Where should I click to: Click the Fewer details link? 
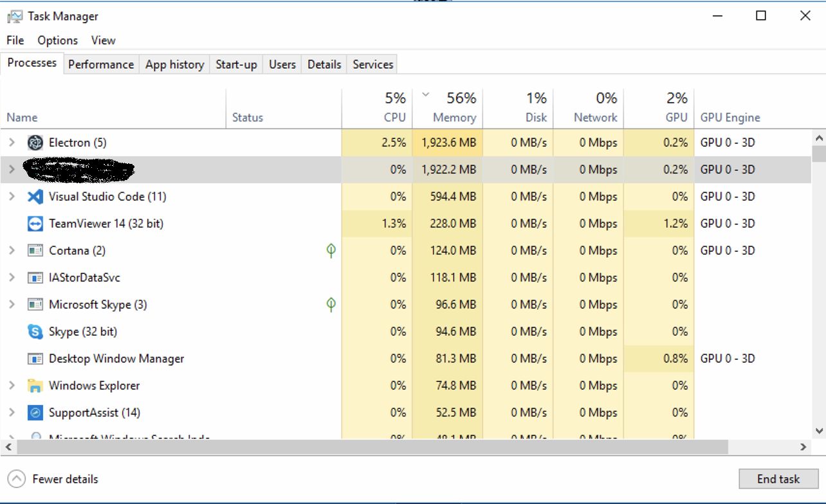click(x=66, y=479)
